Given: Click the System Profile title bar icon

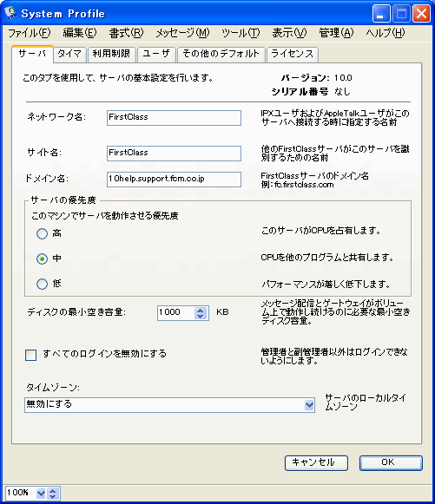Looking at the screenshot, I should click(x=11, y=13).
